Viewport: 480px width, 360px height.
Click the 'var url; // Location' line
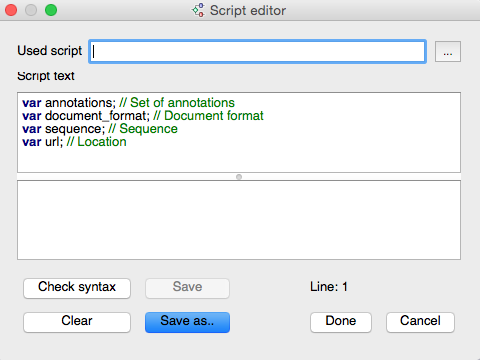(74, 142)
